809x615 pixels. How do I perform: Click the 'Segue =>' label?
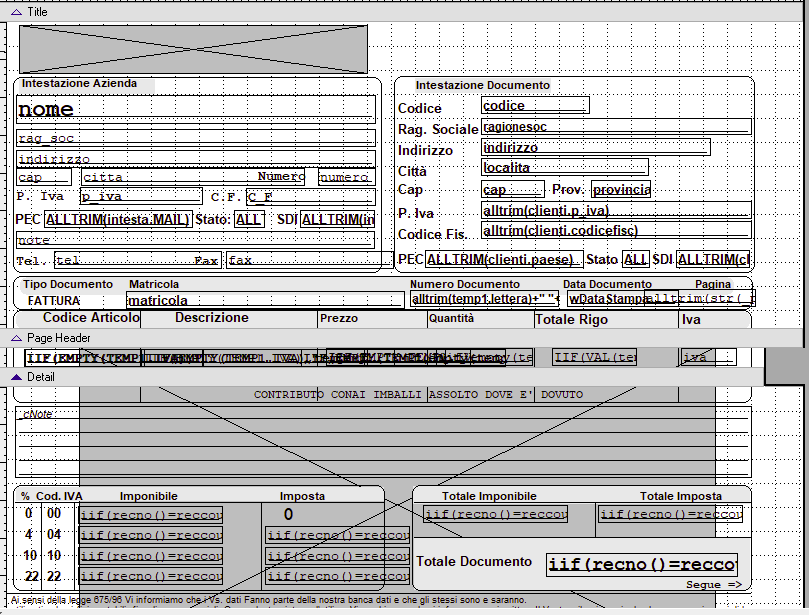click(x=714, y=585)
